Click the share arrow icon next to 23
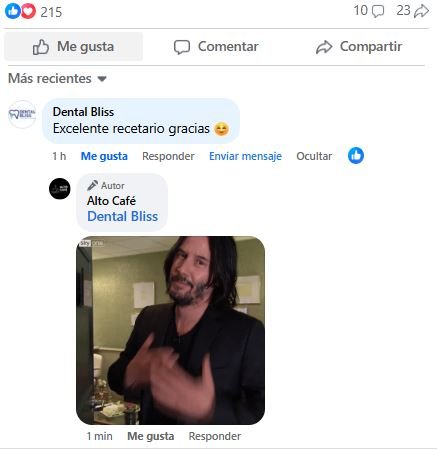 (x=421, y=11)
